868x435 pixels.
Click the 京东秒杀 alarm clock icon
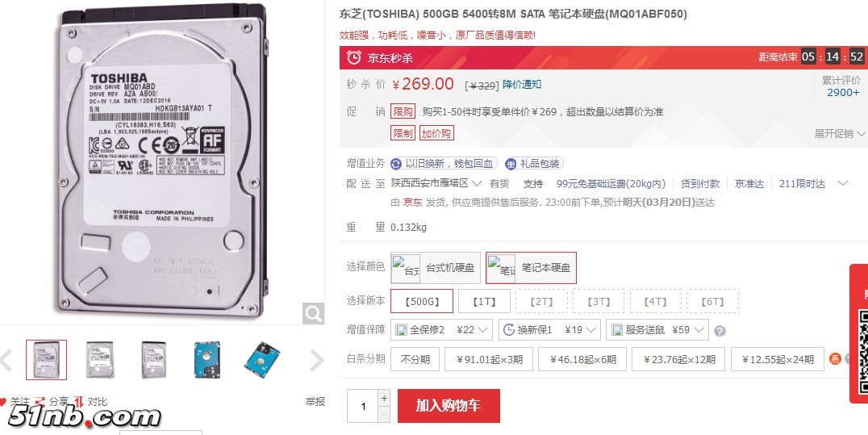(x=353, y=57)
